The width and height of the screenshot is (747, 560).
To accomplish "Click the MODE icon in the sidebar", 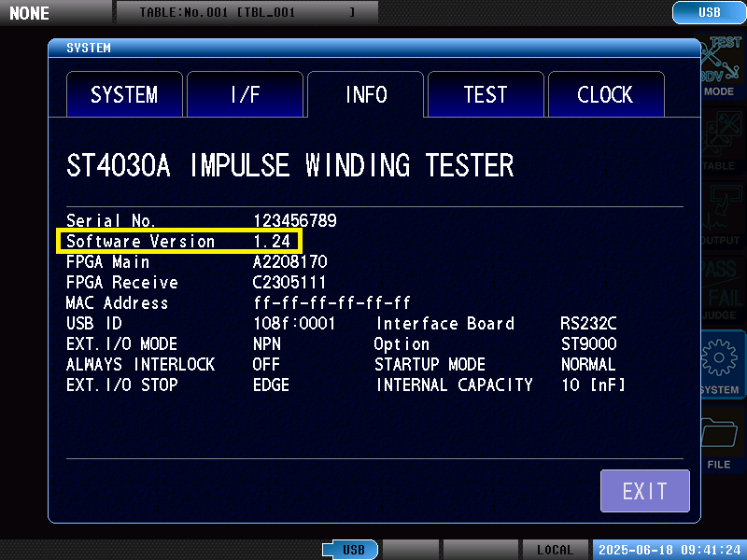I will tap(721, 66).
